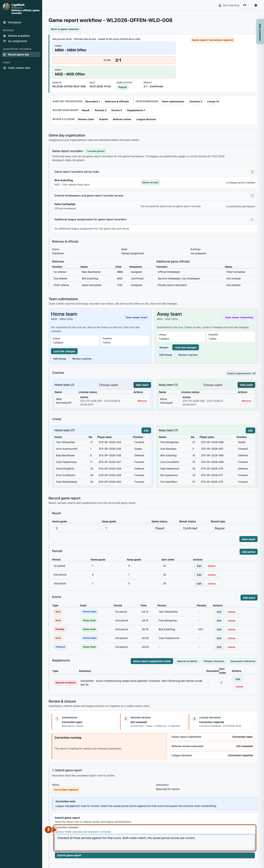Click Back to game selection
Image resolution: width=264 pixels, height=868 pixels.
pyautogui.click(x=65, y=29)
